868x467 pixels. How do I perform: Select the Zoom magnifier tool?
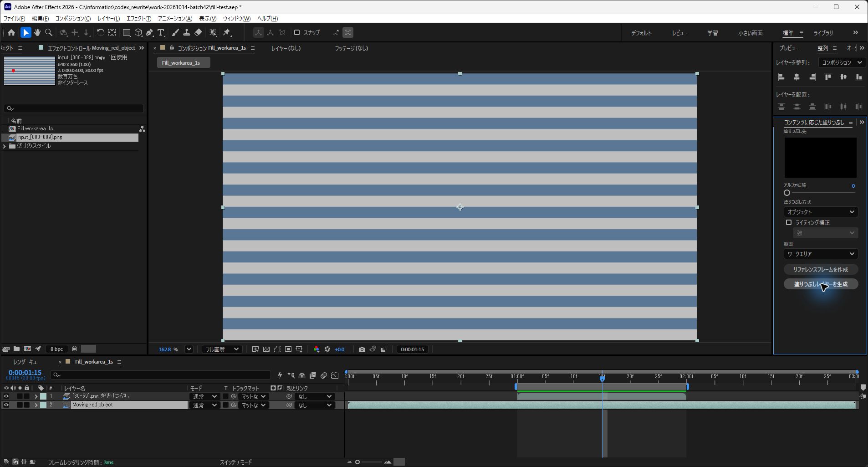pos(49,32)
